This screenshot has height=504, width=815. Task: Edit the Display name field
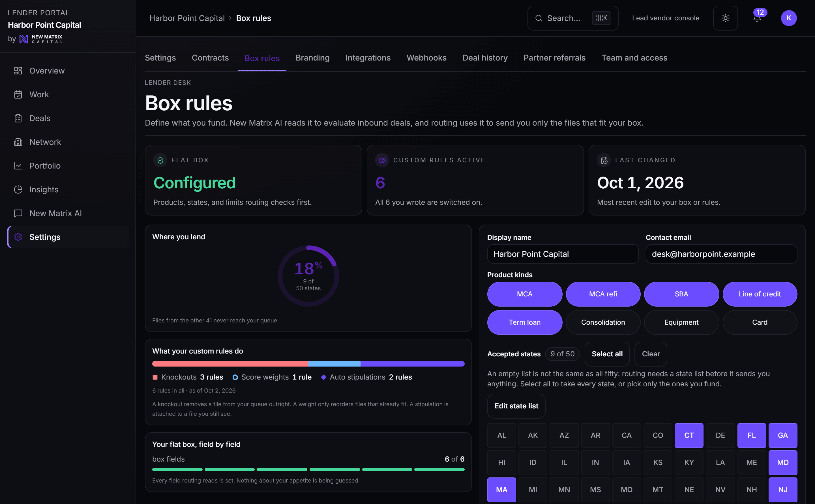(563, 254)
